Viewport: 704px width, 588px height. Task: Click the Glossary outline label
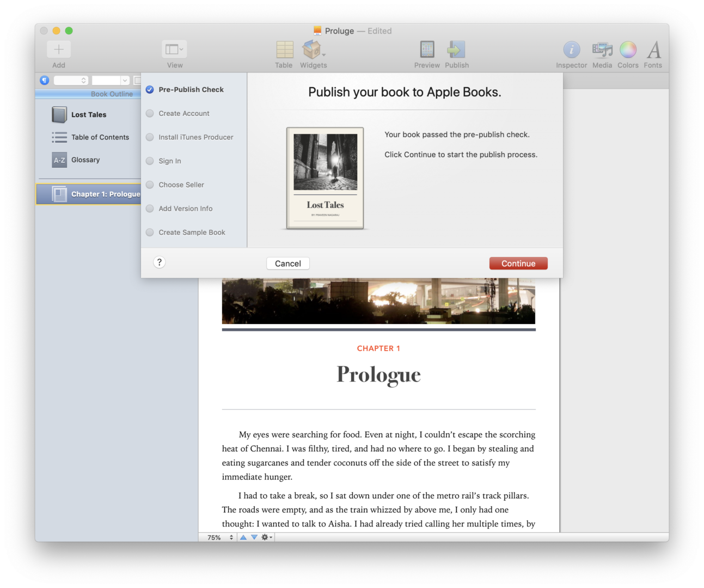tap(85, 160)
